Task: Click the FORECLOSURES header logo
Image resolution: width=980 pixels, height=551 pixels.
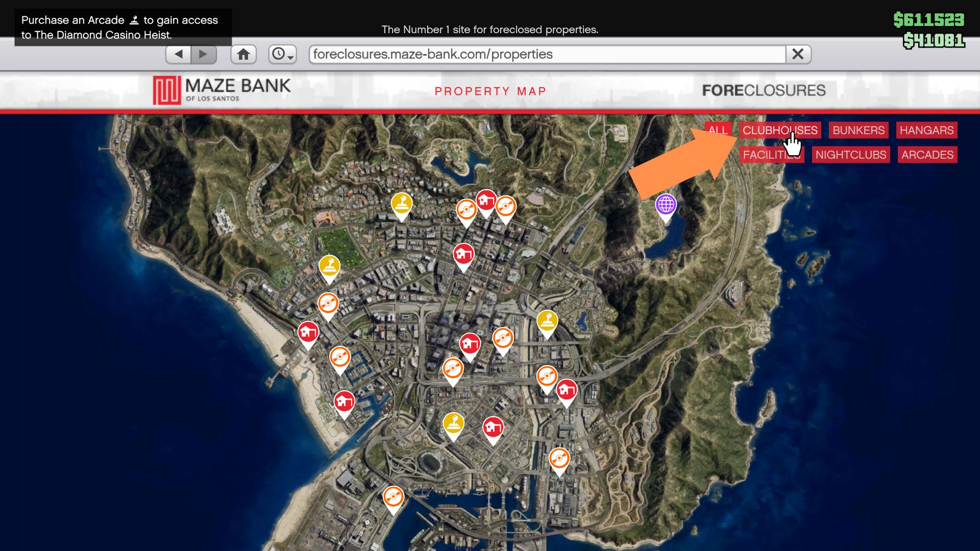Action: [x=764, y=90]
